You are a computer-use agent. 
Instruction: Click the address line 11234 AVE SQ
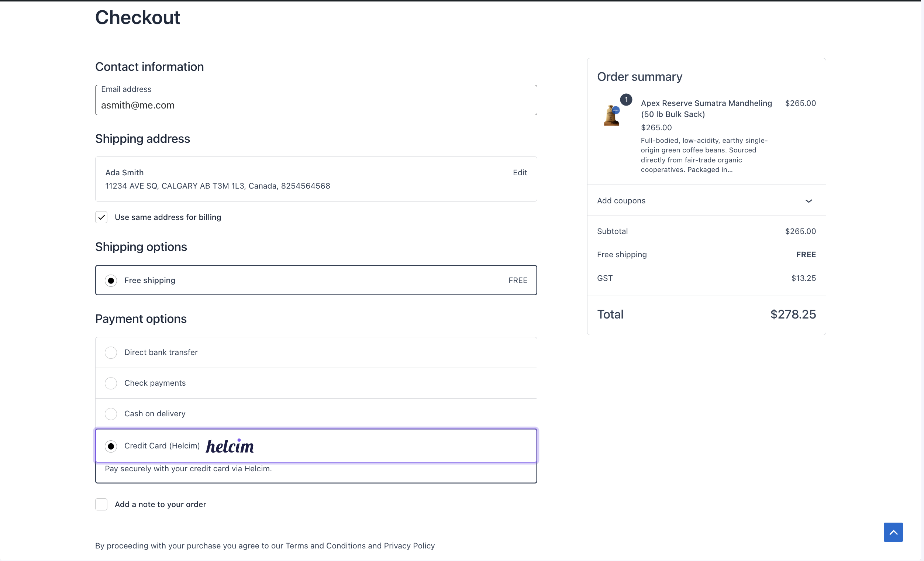(217, 186)
